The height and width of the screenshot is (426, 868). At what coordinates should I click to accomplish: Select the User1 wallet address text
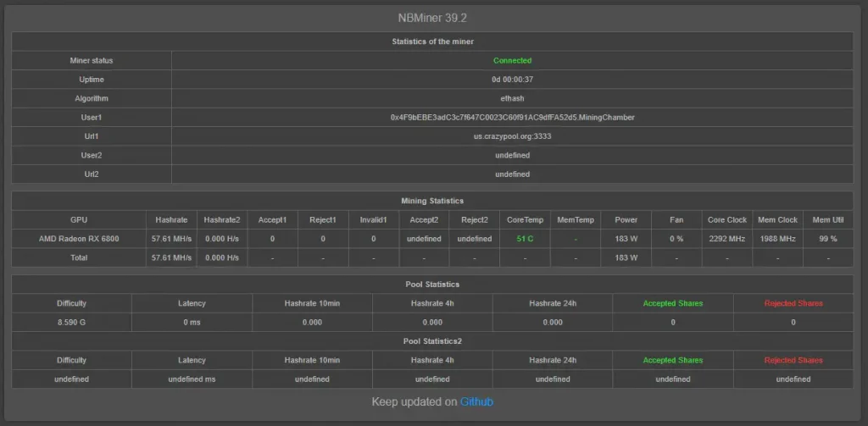[512, 118]
